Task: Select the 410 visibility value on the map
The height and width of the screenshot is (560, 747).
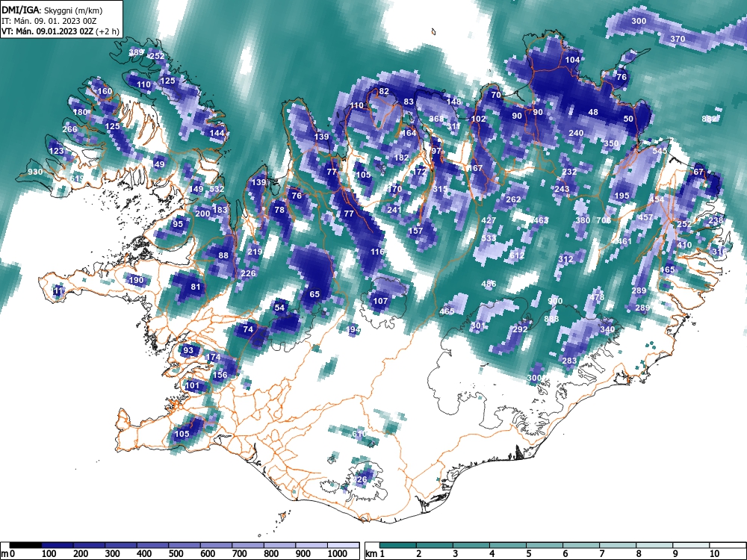Action: pyautogui.click(x=684, y=245)
